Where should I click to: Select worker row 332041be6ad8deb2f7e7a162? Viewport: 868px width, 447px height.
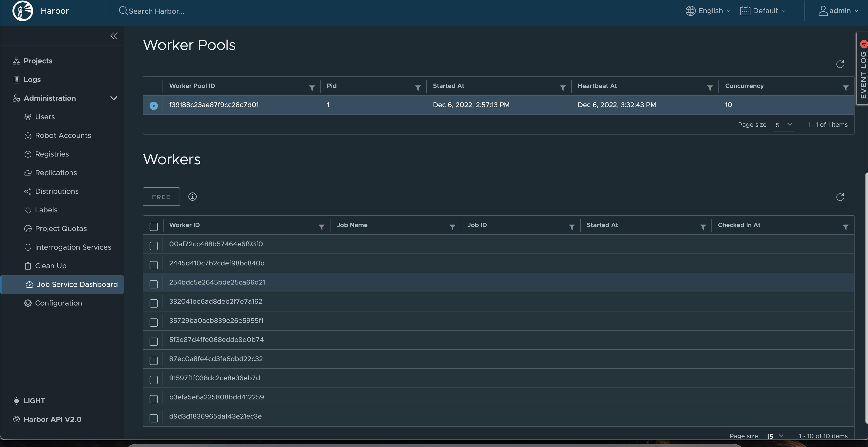click(499, 301)
